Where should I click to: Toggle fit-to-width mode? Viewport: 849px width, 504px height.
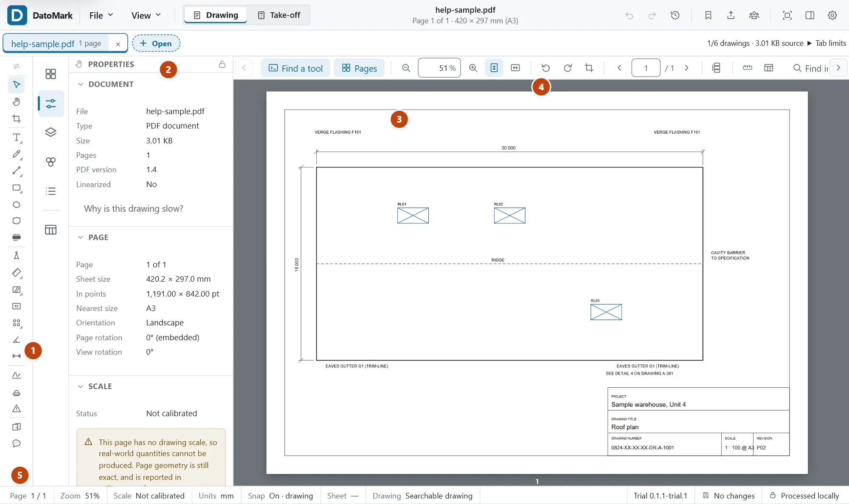pos(515,68)
